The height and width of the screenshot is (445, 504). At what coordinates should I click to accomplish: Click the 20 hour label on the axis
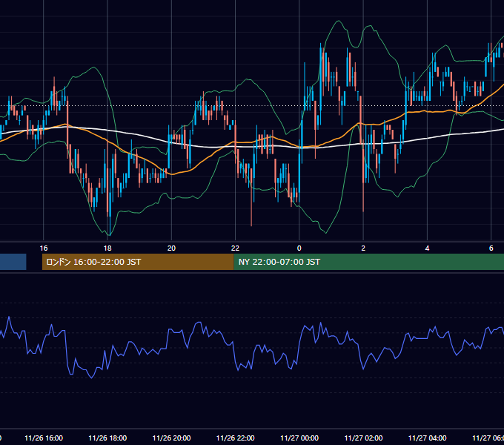pyautogui.click(x=171, y=248)
